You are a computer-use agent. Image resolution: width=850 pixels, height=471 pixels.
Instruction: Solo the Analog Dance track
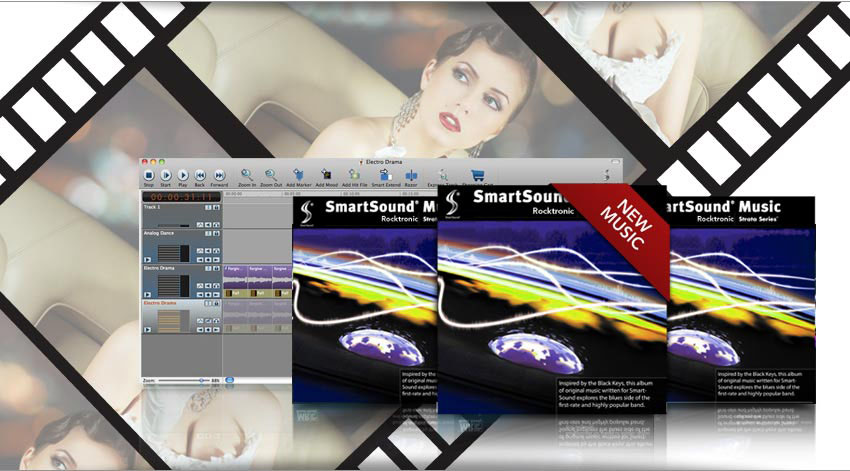(x=216, y=251)
